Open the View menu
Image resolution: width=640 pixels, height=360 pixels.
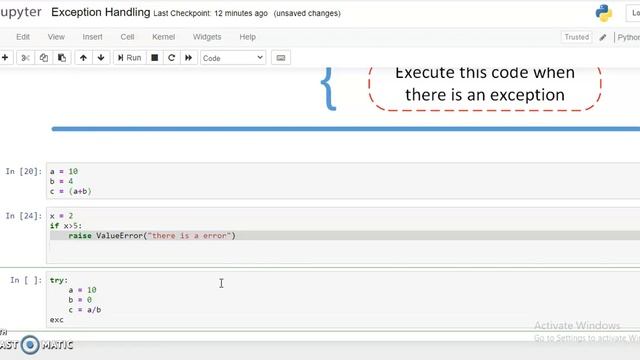click(x=56, y=37)
